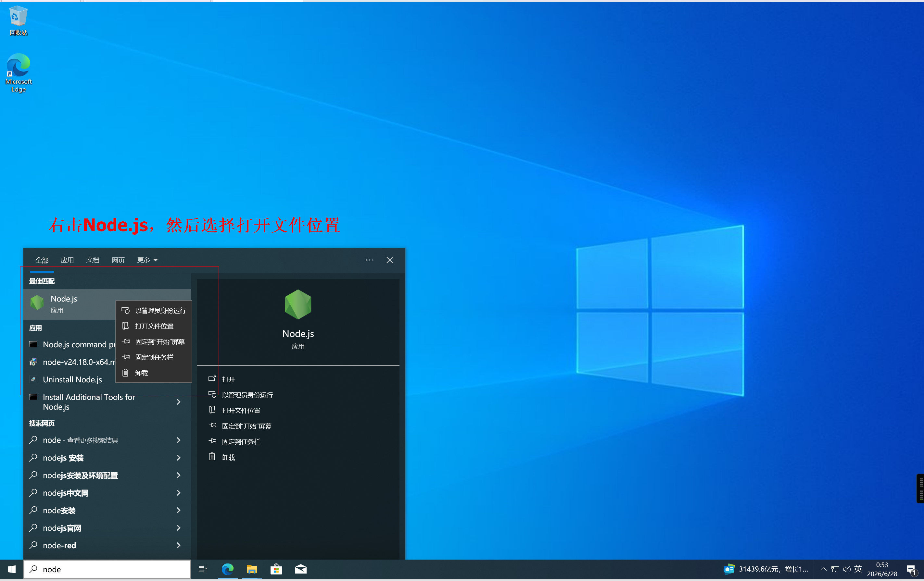This screenshot has width=924, height=581.
Task: Switch to the 文档 search tab
Action: [x=93, y=260]
